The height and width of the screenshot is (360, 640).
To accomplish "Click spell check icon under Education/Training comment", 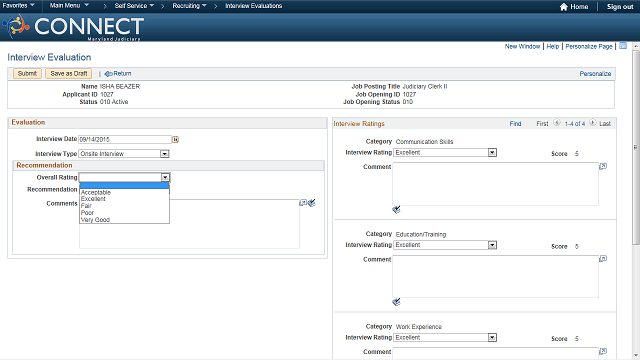I will (x=396, y=302).
